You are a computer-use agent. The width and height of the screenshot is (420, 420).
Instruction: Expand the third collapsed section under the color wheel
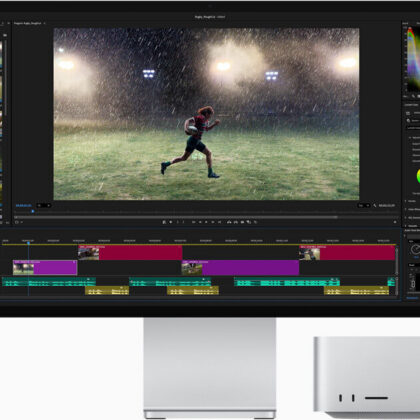tap(406, 218)
